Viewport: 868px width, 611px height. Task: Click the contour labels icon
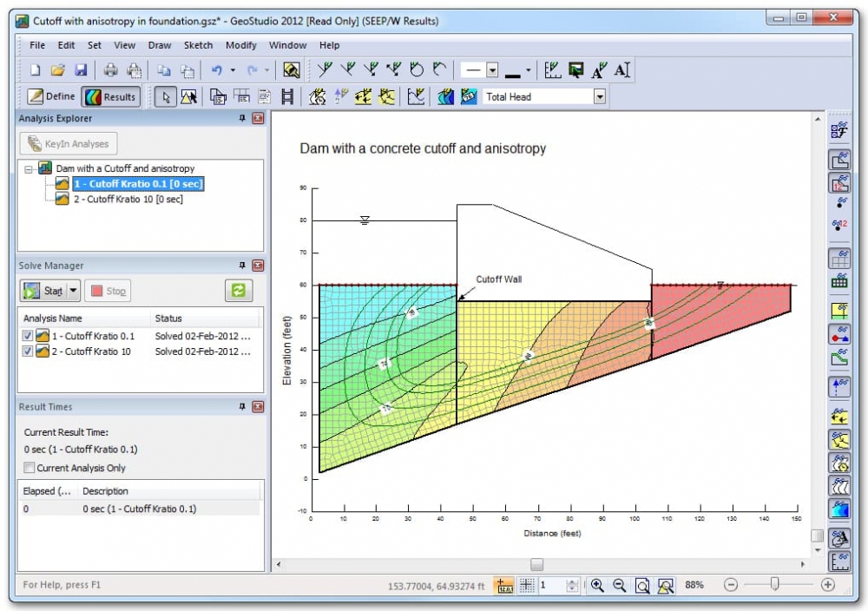[x=469, y=97]
